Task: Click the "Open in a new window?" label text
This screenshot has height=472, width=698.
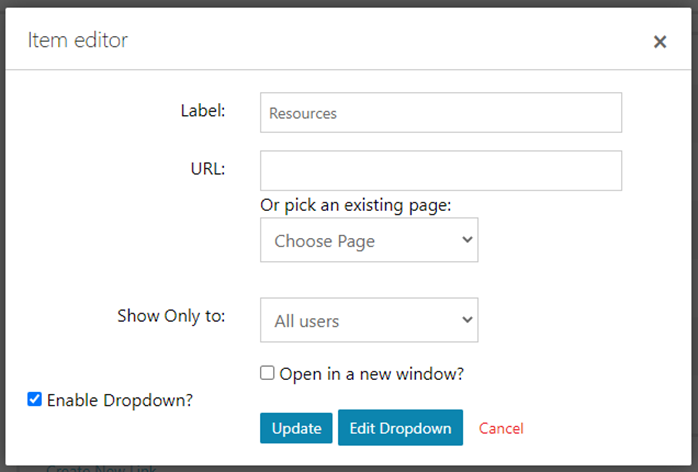Action: [372, 373]
